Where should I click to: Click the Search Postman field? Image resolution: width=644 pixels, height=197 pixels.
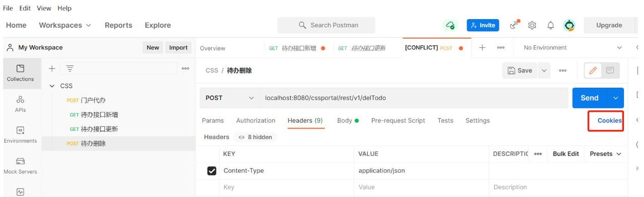point(326,25)
